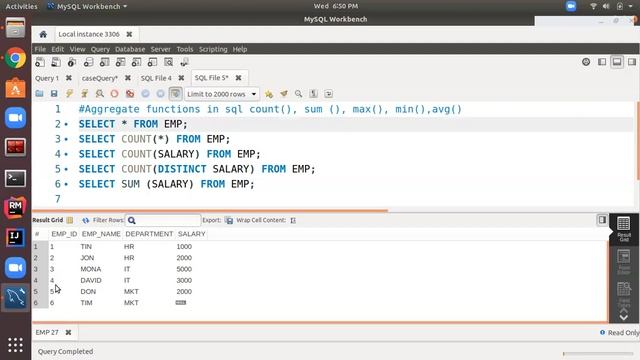Toggle editor word wrapping
The height and width of the screenshot is (360, 640).
tap(329, 94)
